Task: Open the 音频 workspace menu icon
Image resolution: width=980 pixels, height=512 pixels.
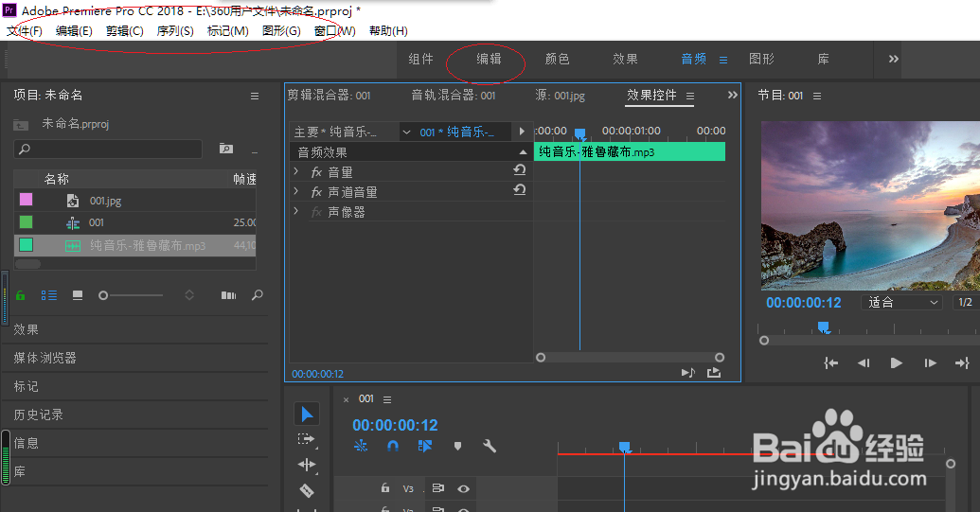Action: point(723,60)
